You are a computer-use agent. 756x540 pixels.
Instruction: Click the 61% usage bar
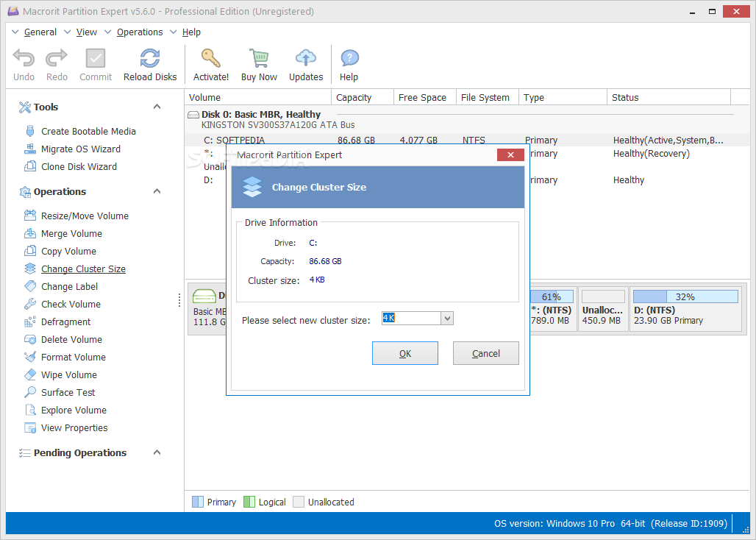click(x=552, y=296)
